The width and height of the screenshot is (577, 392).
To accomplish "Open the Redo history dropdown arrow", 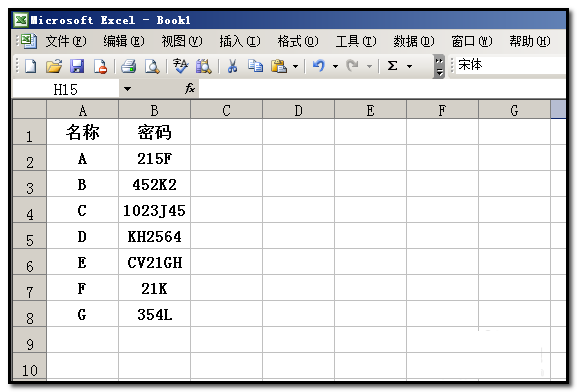I will tap(369, 67).
